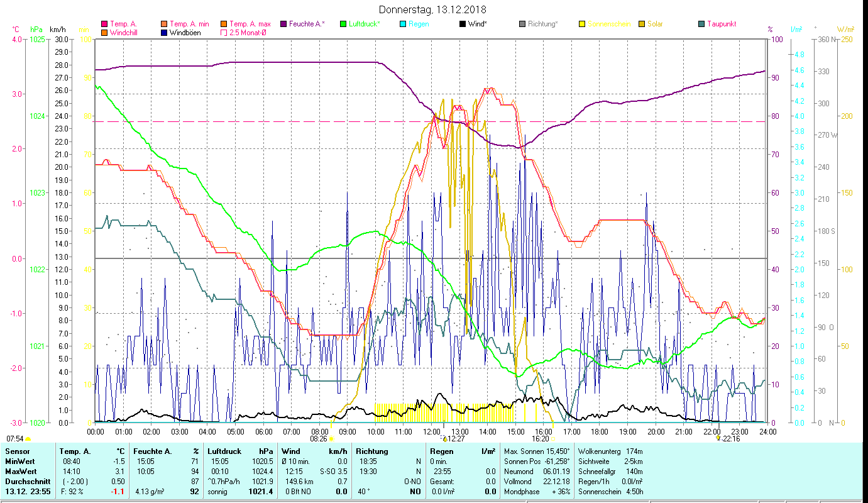868x503 pixels.
Task: Click the 12:27 time label
Action: click(456, 439)
